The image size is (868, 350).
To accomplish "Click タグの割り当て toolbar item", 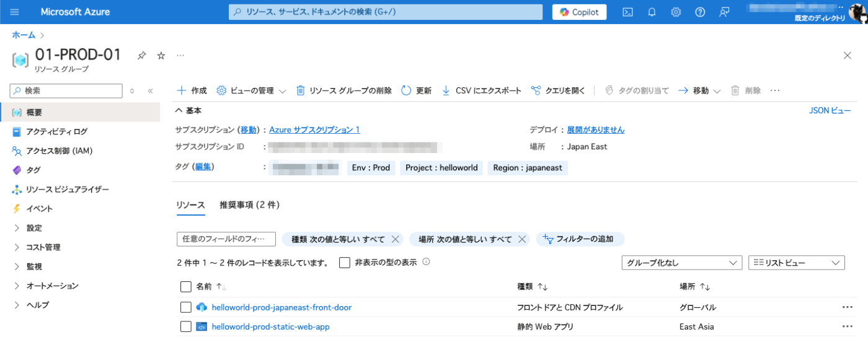I will [x=637, y=90].
